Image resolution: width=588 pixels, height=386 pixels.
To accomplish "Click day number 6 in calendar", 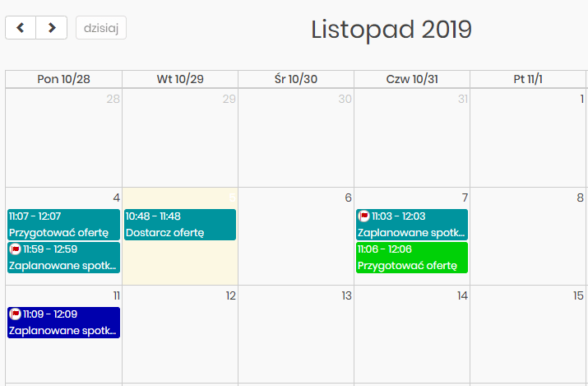I will tap(348, 198).
